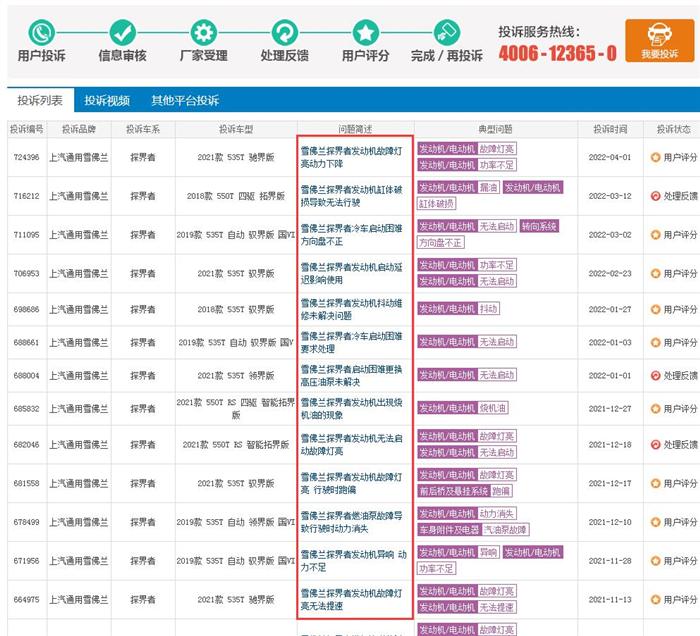700x636 pixels.
Task: Open complaint 雪佛兰探界者冷车启动困难要求处理
Action: point(351,342)
